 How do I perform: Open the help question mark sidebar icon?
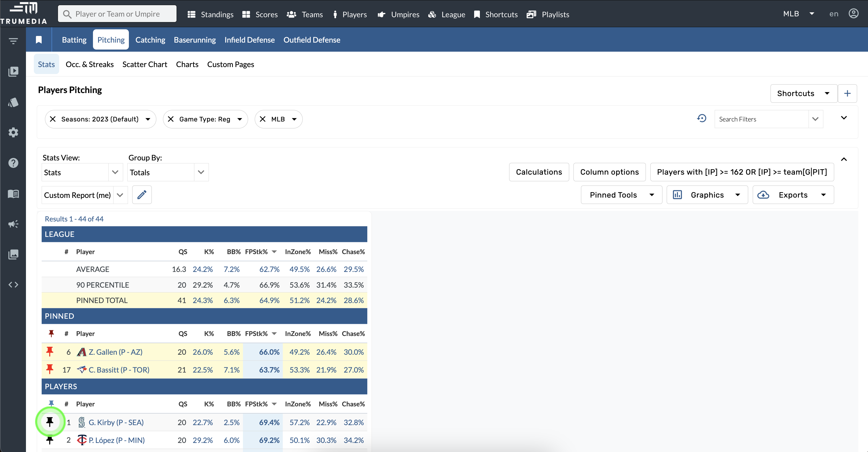pyautogui.click(x=13, y=163)
